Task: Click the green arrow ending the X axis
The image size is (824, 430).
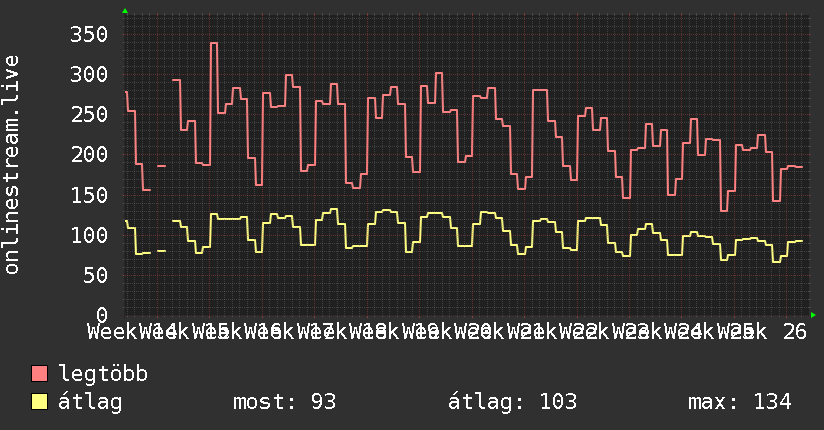Action: (x=813, y=315)
